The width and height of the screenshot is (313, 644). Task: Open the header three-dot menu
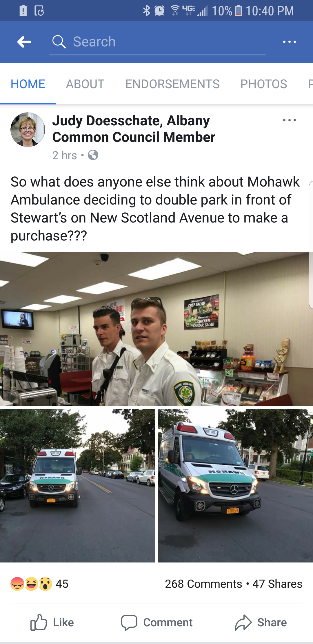click(x=290, y=42)
